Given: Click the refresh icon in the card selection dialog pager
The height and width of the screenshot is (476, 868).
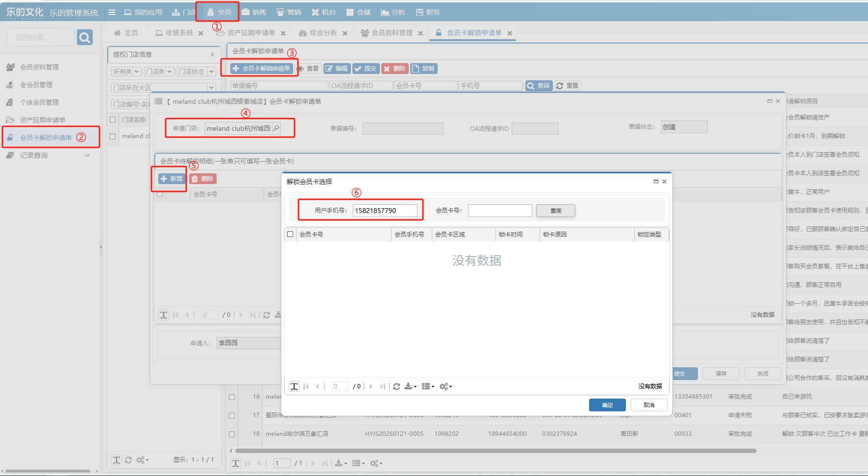Looking at the screenshot, I should coord(397,386).
